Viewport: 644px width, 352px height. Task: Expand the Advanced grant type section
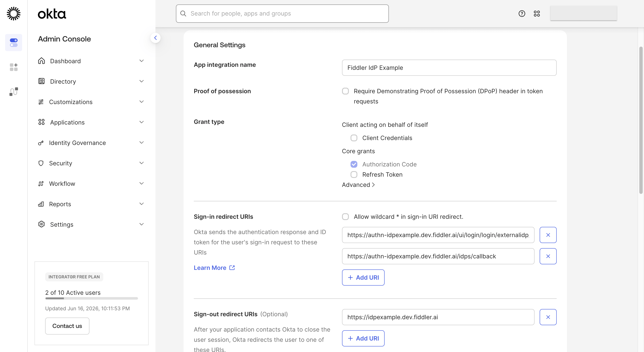pyautogui.click(x=358, y=185)
